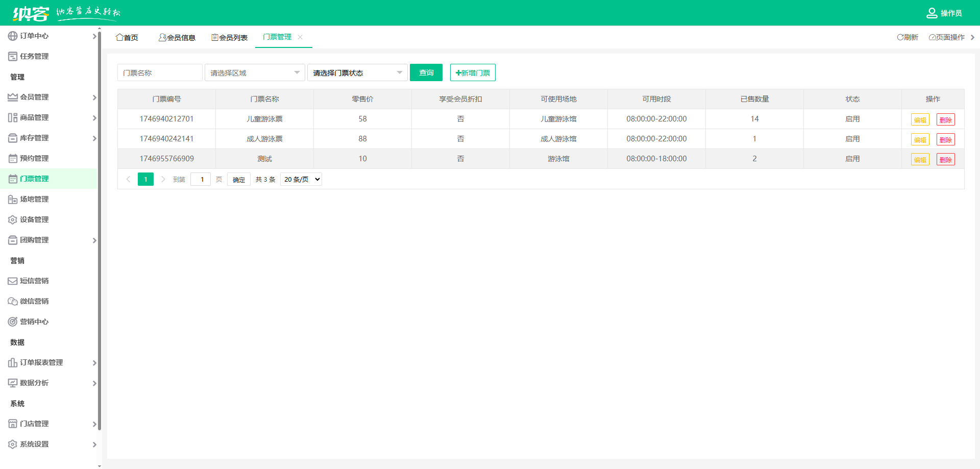Click the 刷新 refresh icon at top right
The width and height of the screenshot is (980, 469).
pyautogui.click(x=900, y=37)
